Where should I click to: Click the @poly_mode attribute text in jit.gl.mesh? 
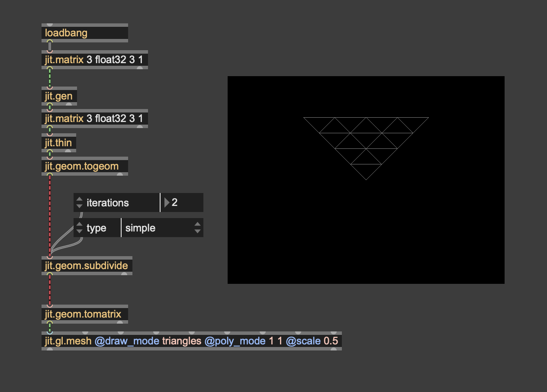pos(235,341)
